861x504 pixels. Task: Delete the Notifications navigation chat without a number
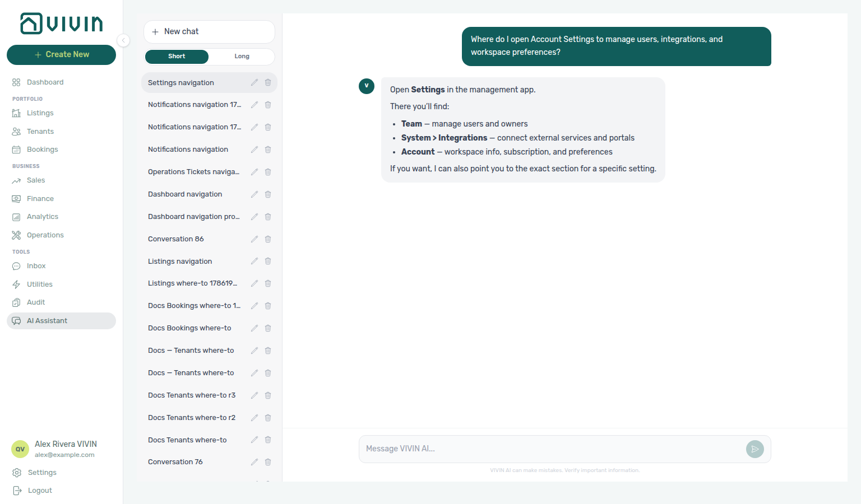[268, 150]
